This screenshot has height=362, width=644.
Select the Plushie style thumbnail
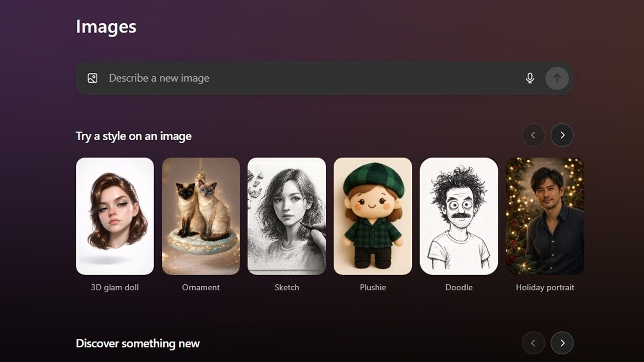[x=373, y=216]
